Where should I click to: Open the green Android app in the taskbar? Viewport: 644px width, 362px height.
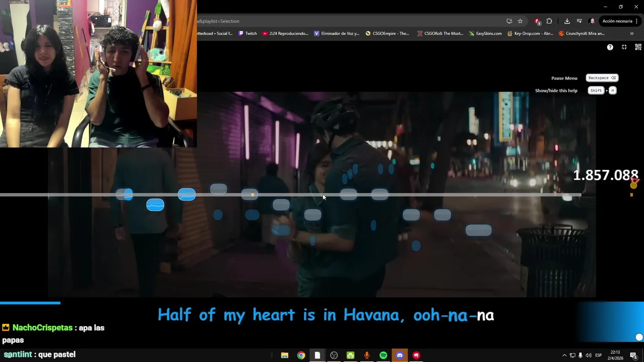point(350,355)
